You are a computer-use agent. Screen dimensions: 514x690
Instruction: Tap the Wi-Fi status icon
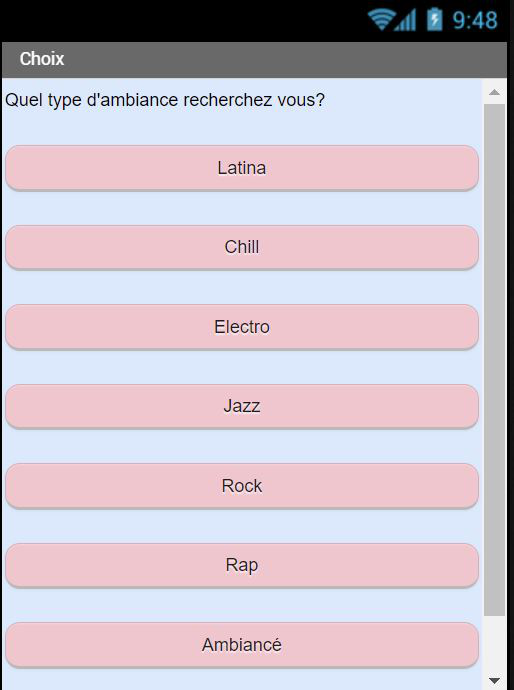[382, 20]
